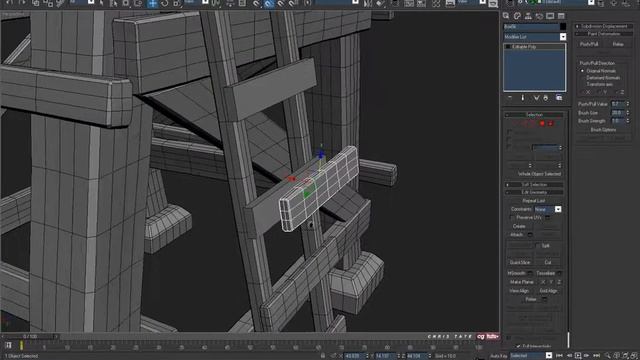
Task: Click the Attach button
Action: point(517,235)
